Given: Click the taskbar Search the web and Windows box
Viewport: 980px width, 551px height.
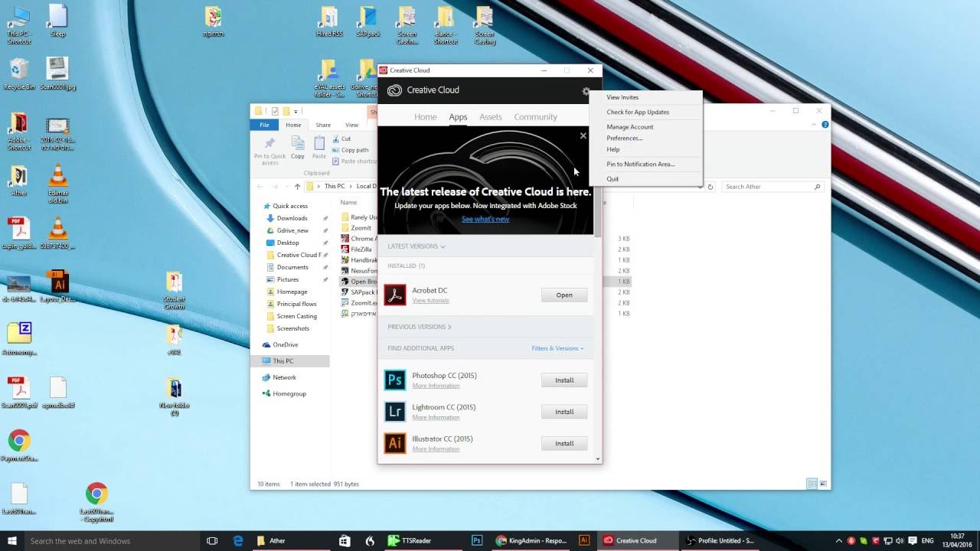Looking at the screenshot, I should [112, 540].
